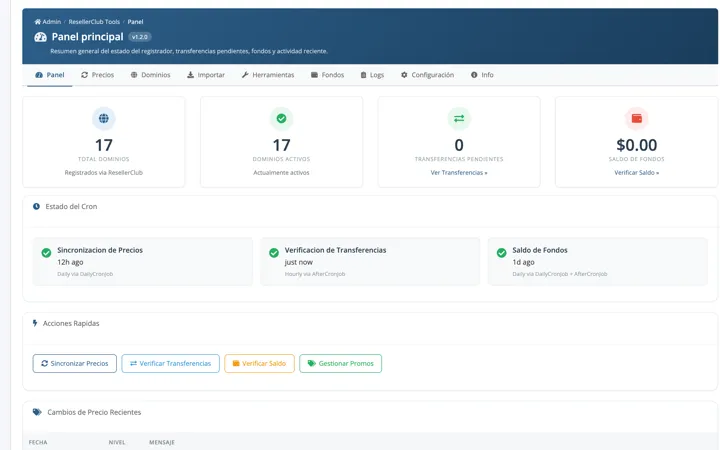This screenshot has height=450, width=720.
Task: Click the NIVEL column header
Action: click(117, 442)
